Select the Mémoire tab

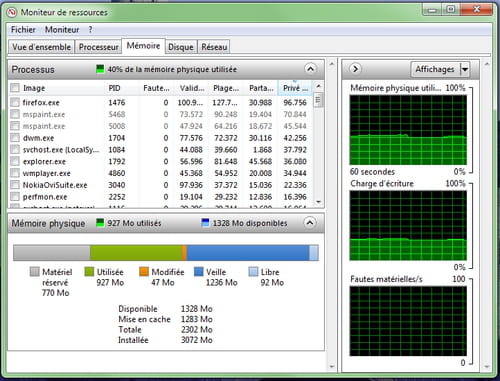click(143, 46)
